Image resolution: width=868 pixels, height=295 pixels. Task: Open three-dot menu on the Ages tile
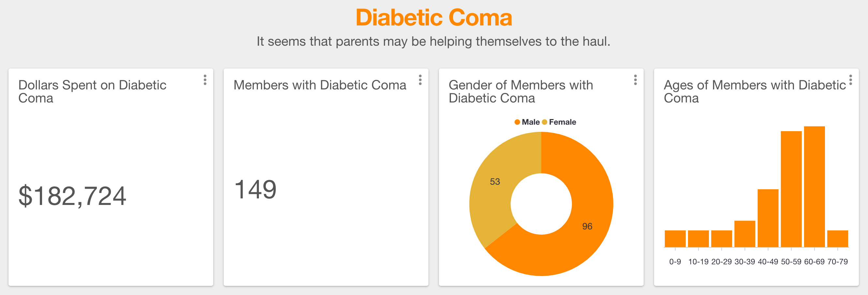(x=851, y=80)
